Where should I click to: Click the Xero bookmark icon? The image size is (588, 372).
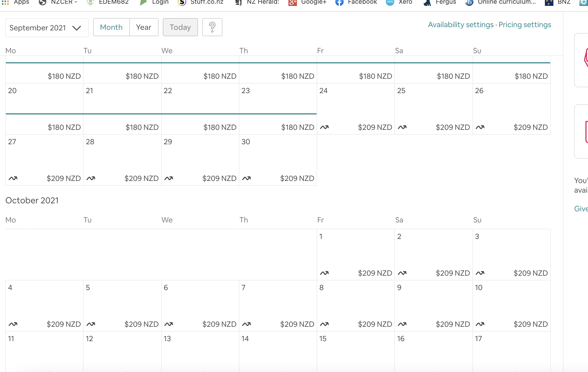coord(390,3)
